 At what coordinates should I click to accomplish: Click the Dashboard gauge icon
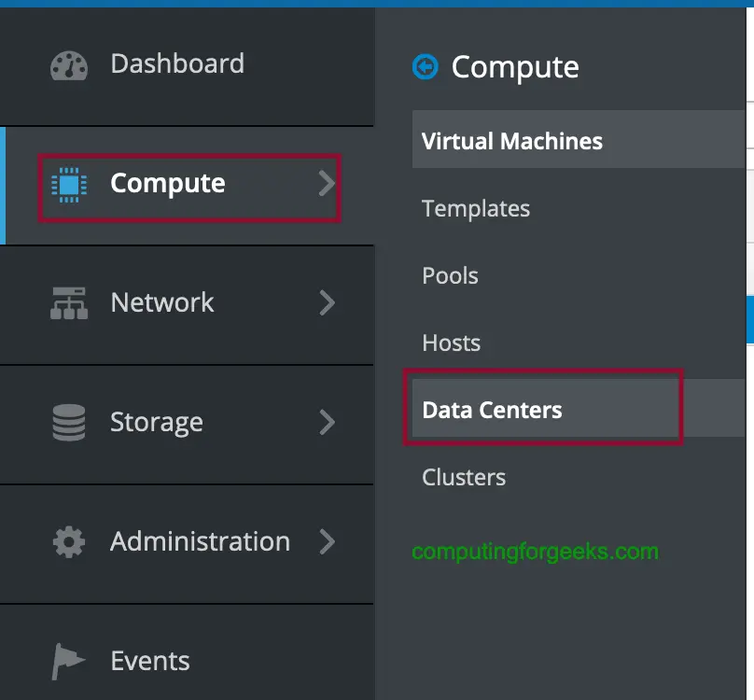coord(69,65)
